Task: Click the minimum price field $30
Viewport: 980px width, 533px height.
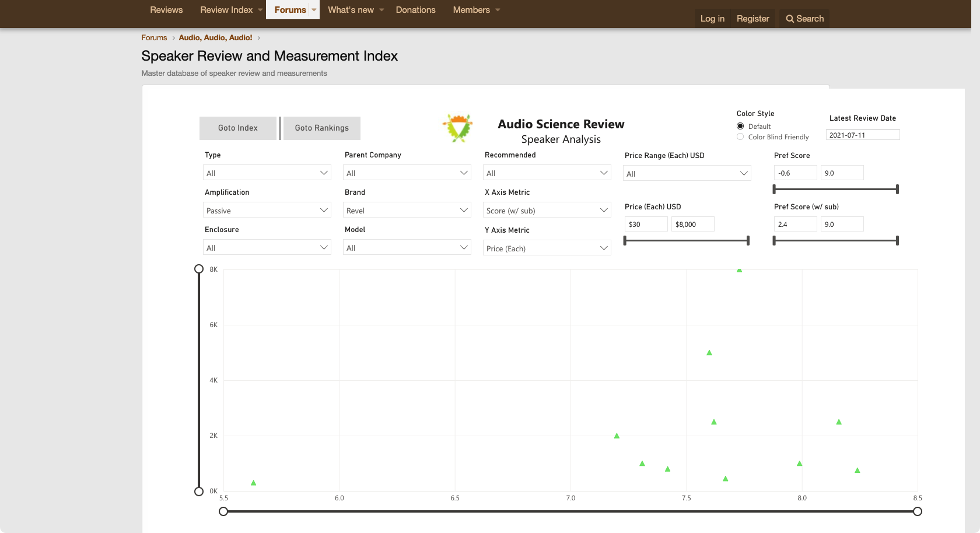Action: tap(646, 224)
